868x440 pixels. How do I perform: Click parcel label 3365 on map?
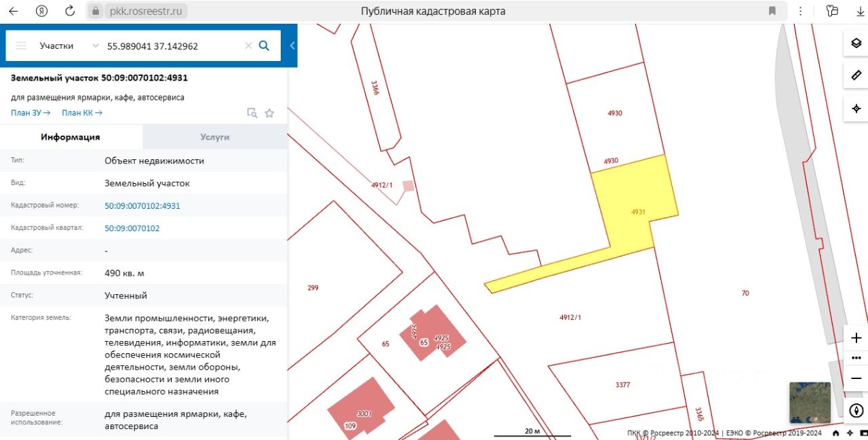[x=699, y=414]
